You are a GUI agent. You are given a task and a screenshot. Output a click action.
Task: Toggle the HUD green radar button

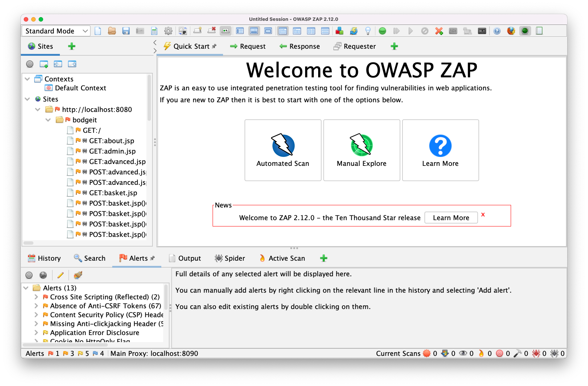525,31
